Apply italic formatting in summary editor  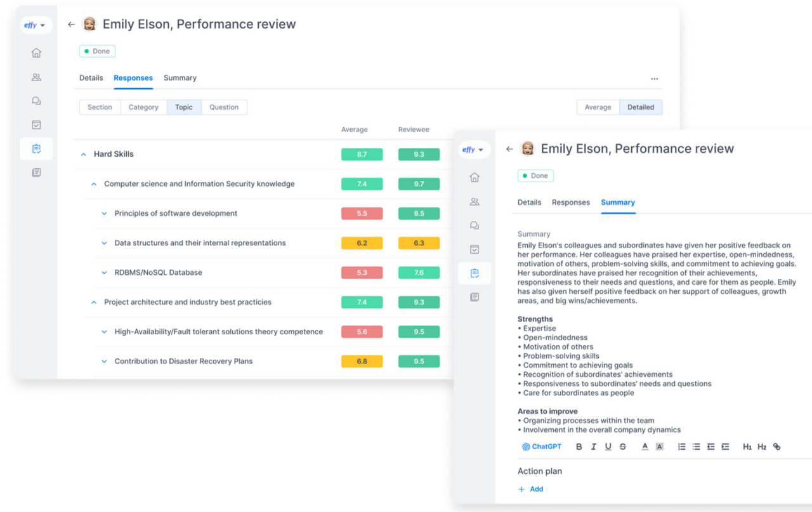point(593,447)
